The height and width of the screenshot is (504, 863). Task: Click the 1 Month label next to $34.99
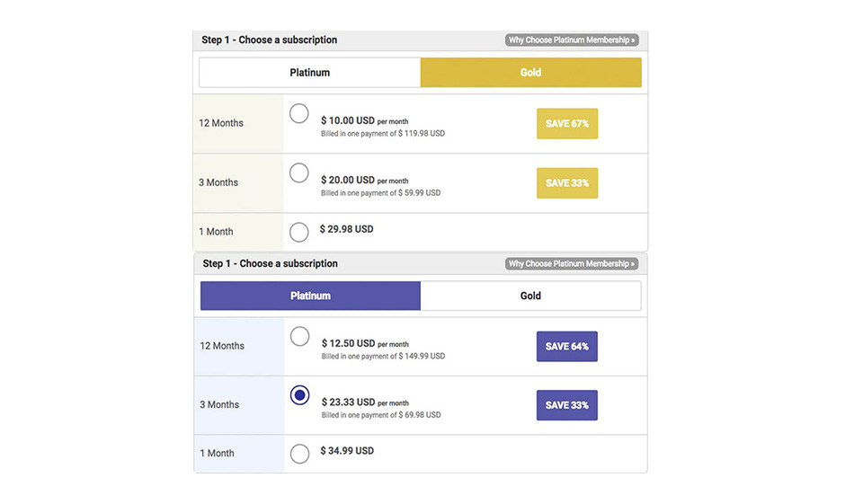[x=216, y=454]
